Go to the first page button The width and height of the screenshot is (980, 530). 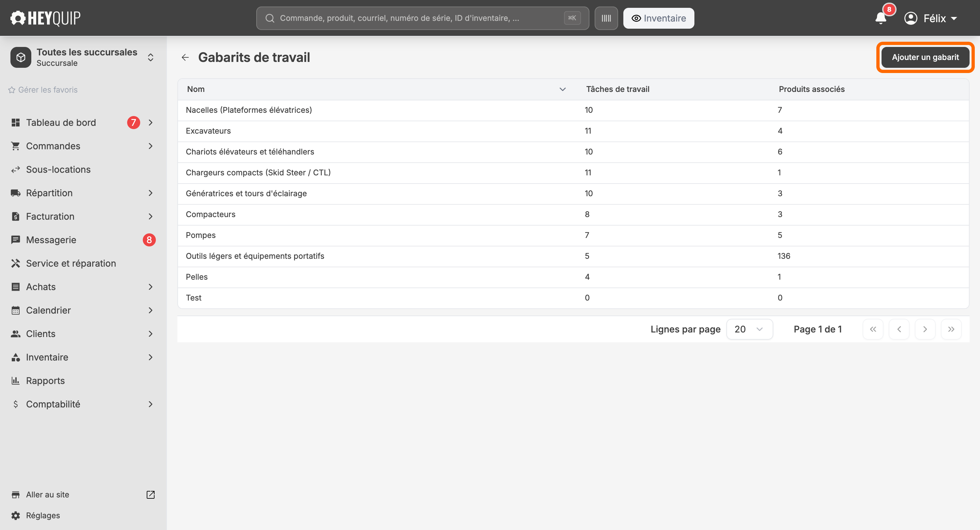coord(873,329)
